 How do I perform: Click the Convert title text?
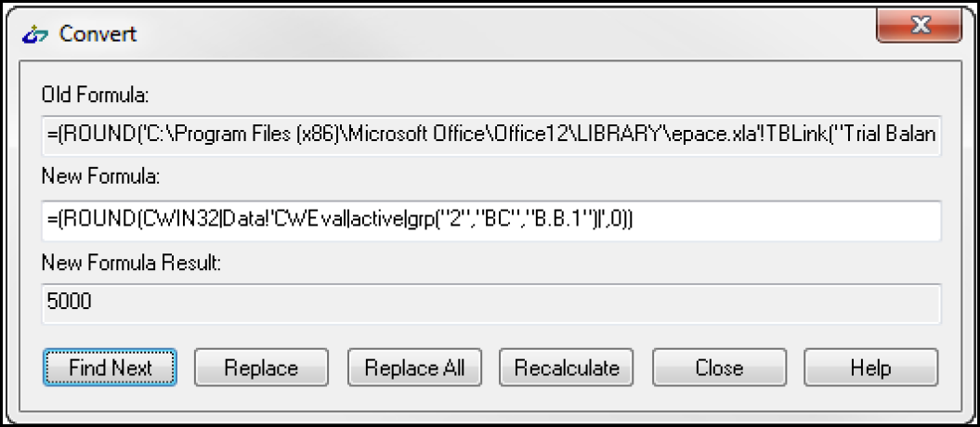pyautogui.click(x=98, y=33)
